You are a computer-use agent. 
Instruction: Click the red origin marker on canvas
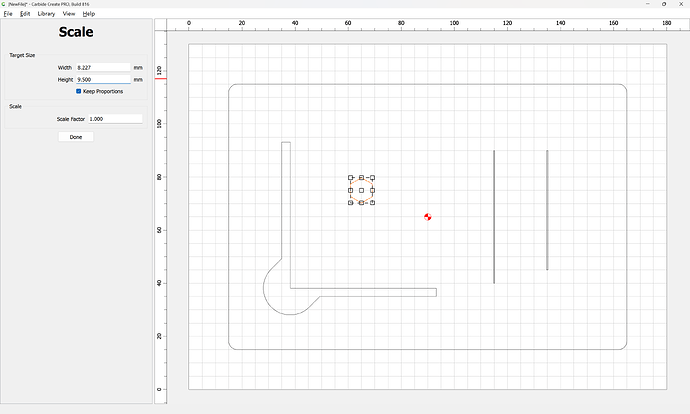click(427, 217)
